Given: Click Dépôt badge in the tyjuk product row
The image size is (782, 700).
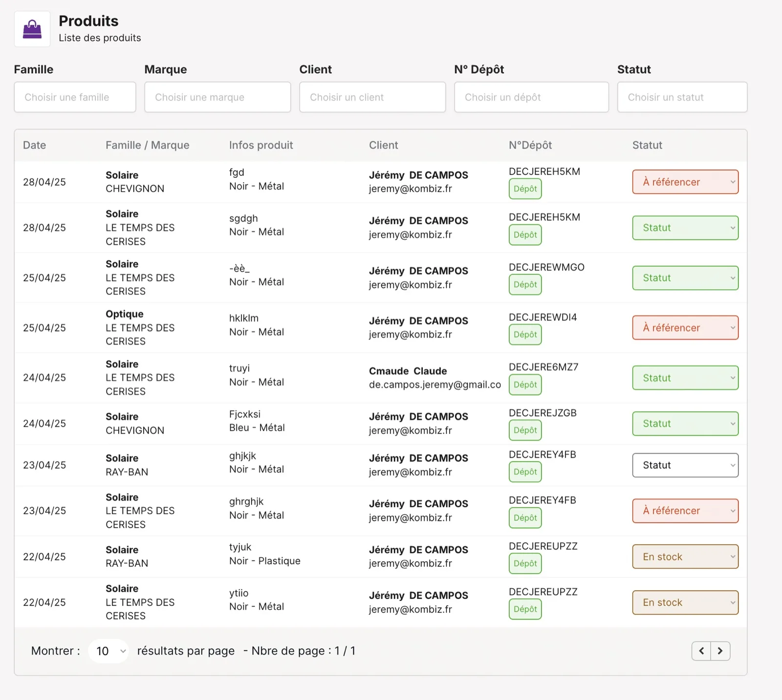Looking at the screenshot, I should 525,564.
